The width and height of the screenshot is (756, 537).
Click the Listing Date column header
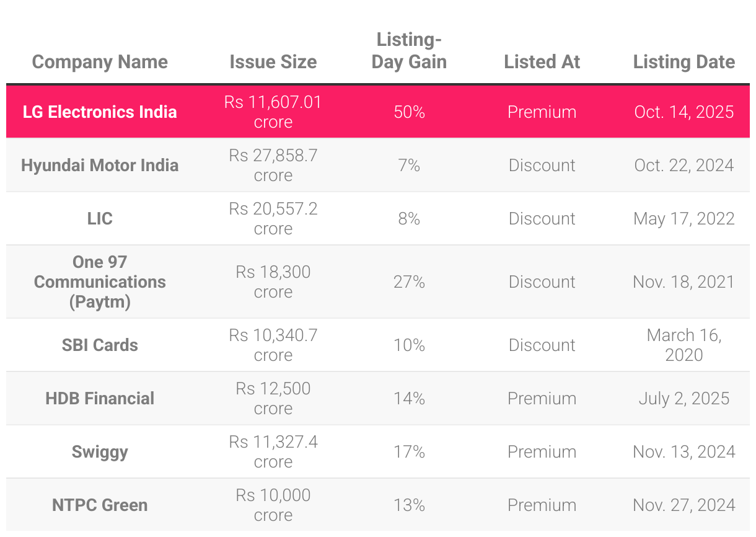(x=684, y=62)
